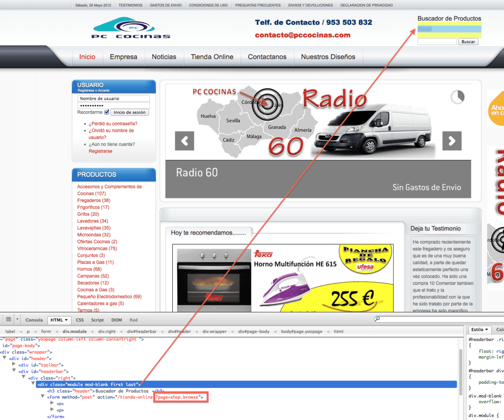Click the contacto@pccocinas.com email link

[303, 35]
